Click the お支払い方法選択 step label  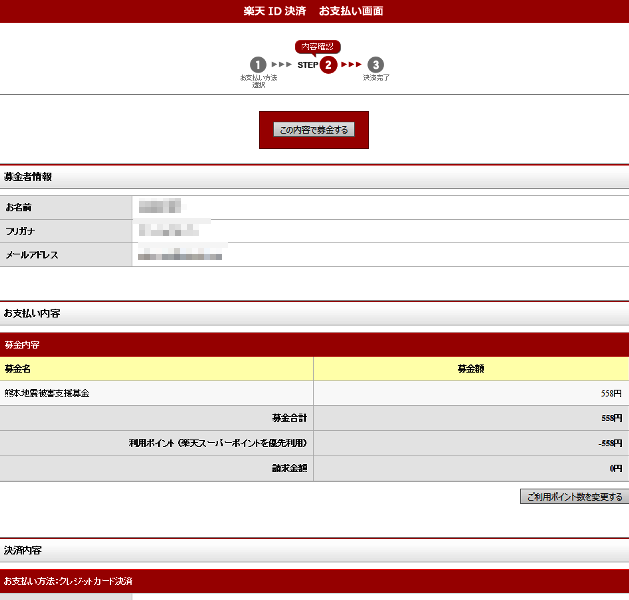(x=258, y=81)
